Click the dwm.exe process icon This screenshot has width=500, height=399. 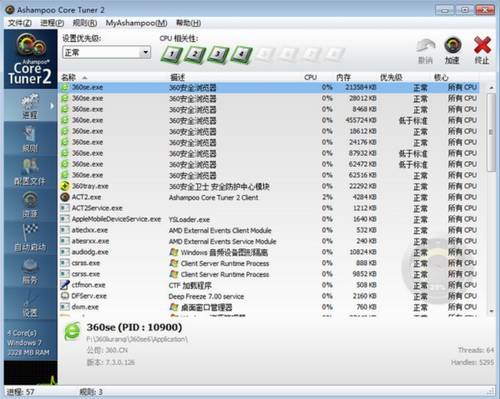[x=65, y=307]
